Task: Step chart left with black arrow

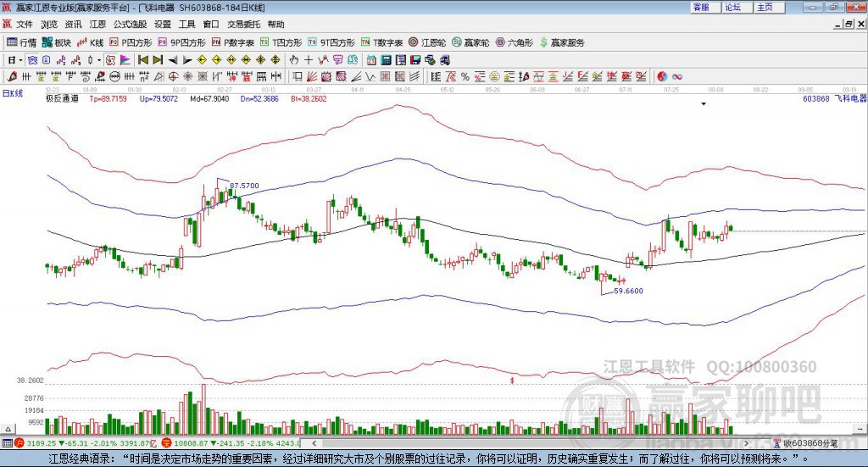Action: pyautogui.click(x=173, y=60)
